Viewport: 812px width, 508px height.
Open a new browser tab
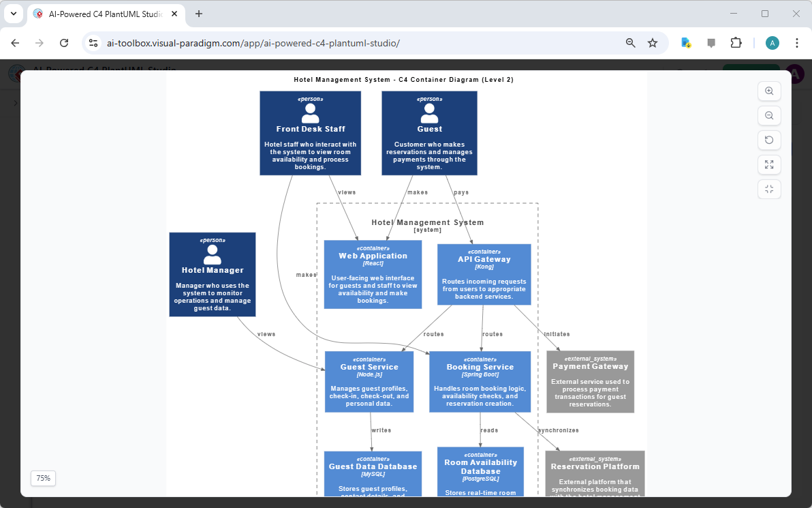pyautogui.click(x=198, y=14)
